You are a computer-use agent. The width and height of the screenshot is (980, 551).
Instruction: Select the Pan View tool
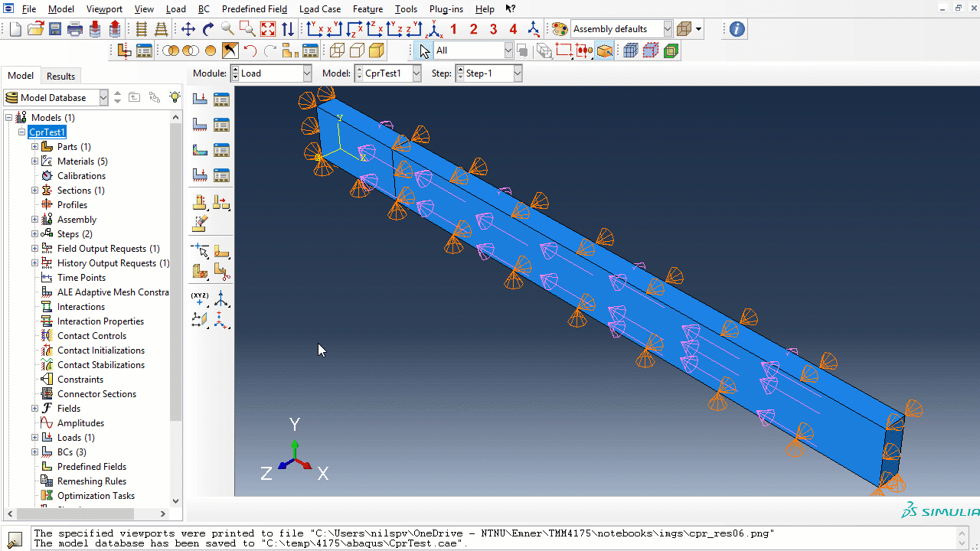[x=188, y=29]
